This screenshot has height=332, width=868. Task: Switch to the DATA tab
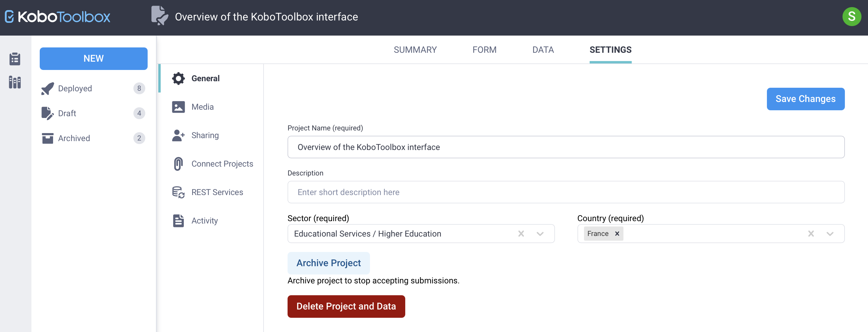tap(543, 50)
